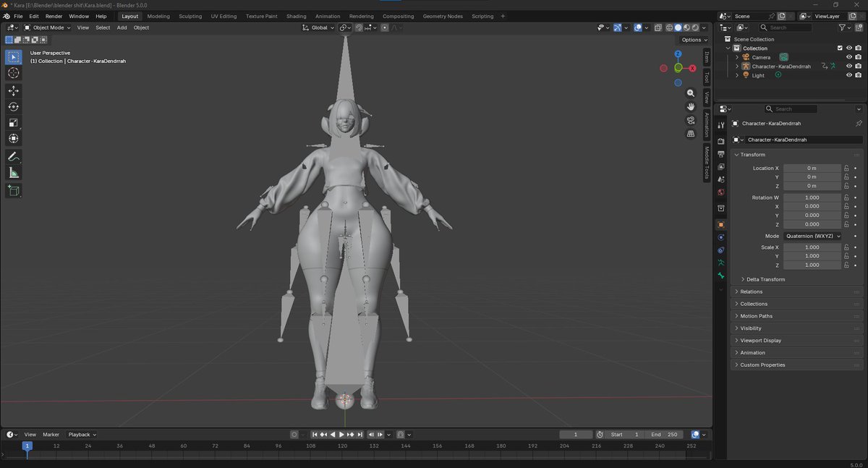This screenshot has height=468, width=868.
Task: Disable Camera in renders
Action: point(859,57)
